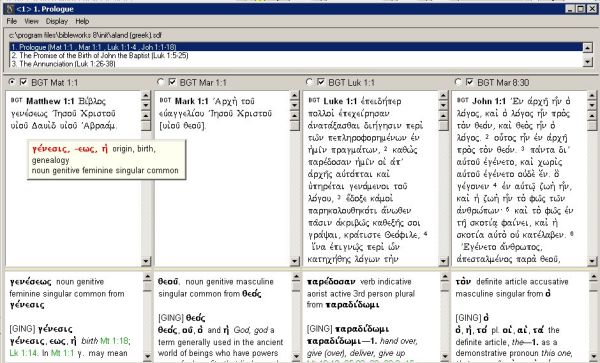Click the παρέδοσαν analysis pane scroll-up arrow
Screen dimensions: 600x363
coord(445,277)
